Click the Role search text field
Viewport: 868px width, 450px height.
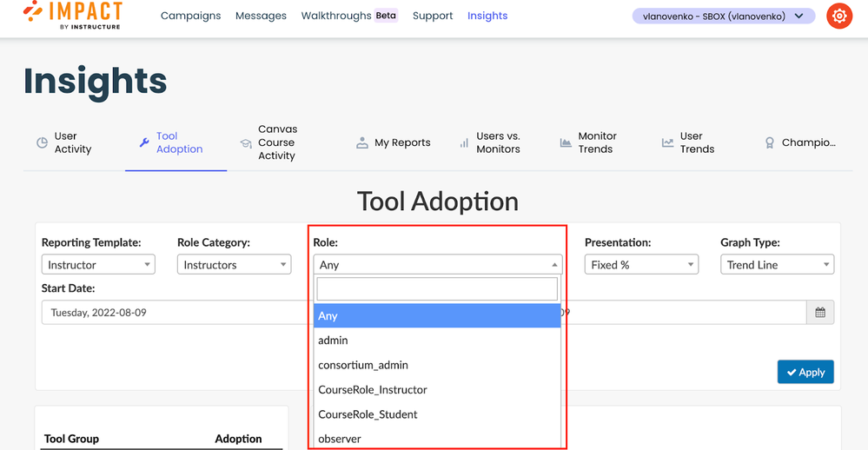point(437,289)
